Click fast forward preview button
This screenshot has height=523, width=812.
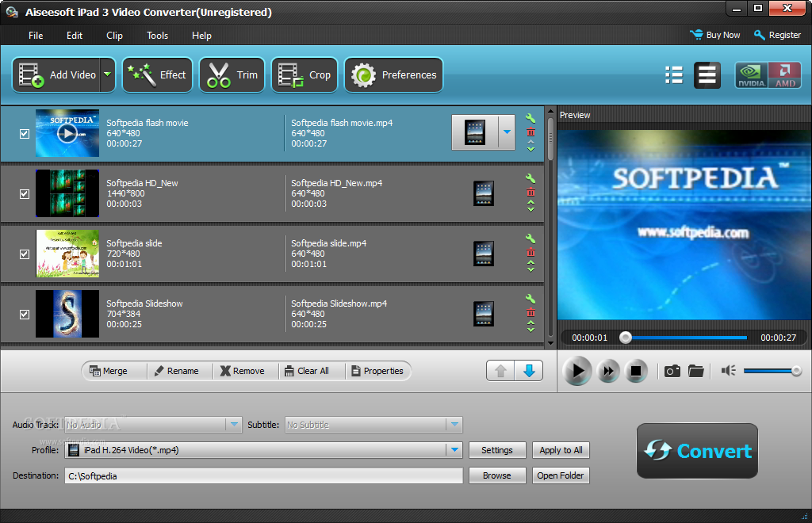pos(608,371)
